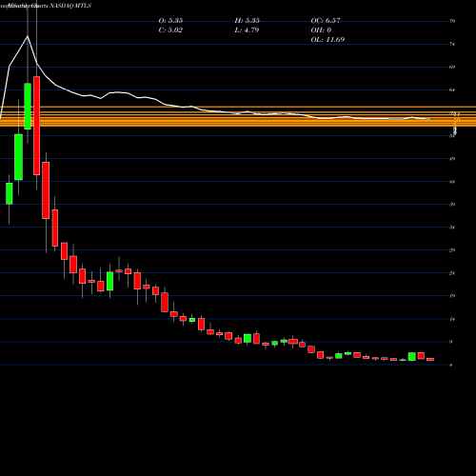Click the price axis label '74'
Viewport: 476px width, 476px height.
[452, 44]
